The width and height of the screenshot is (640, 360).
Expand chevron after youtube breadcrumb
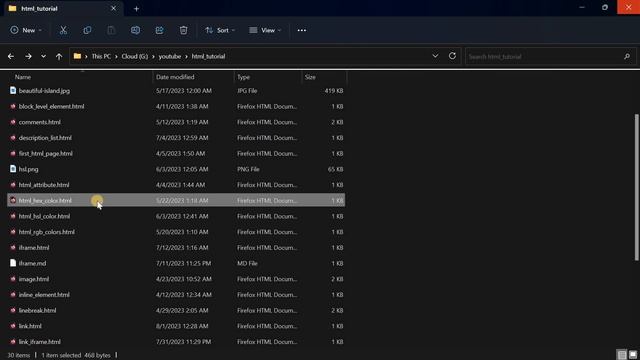187,56
